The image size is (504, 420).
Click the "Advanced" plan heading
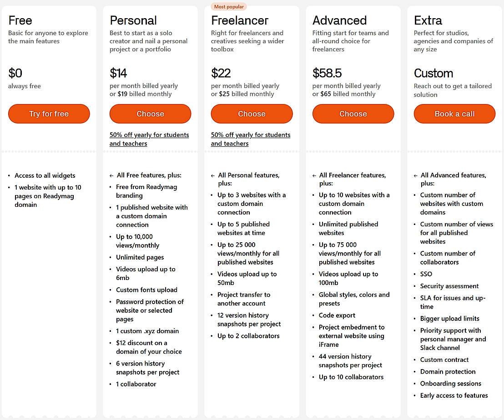coord(339,20)
